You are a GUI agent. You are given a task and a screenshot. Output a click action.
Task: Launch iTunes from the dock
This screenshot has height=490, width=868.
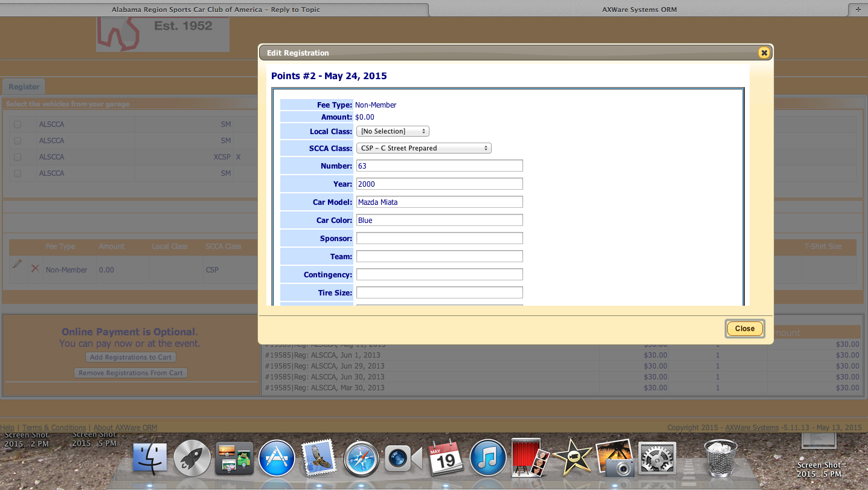point(487,459)
